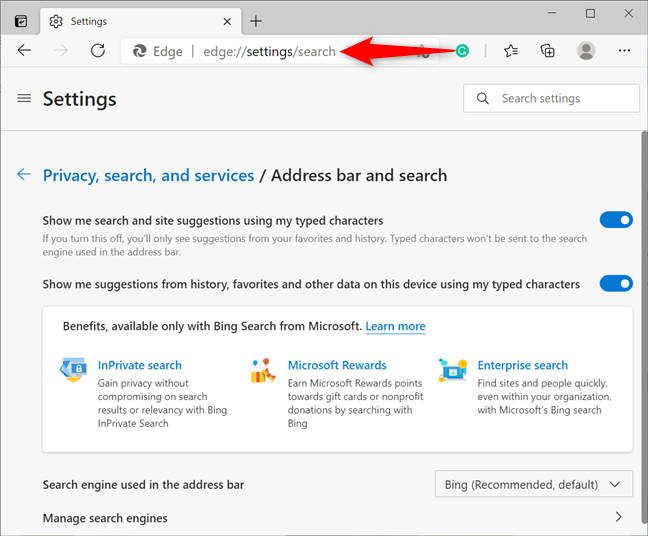Open the InPrivate search link
Viewport: 648px width, 536px height.
point(140,365)
